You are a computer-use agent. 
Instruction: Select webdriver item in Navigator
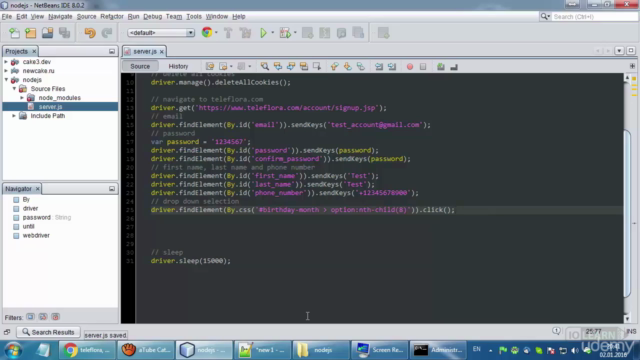tap(36, 235)
